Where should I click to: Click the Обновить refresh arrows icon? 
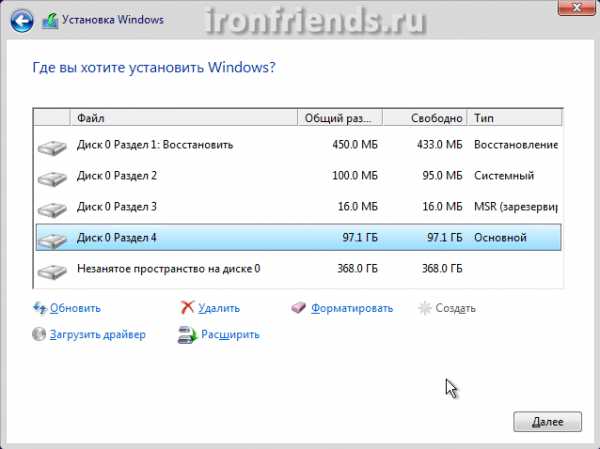pyautogui.click(x=39, y=308)
